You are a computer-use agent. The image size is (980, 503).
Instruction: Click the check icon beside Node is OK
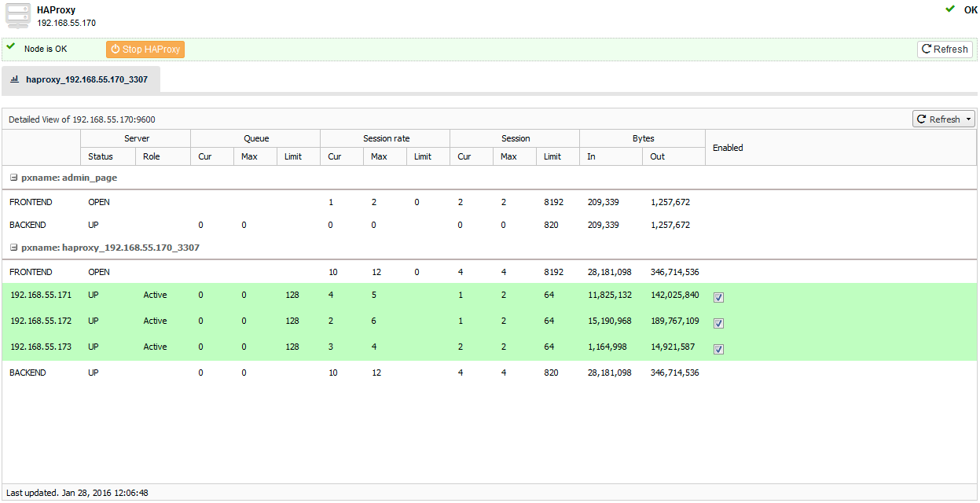click(10, 48)
